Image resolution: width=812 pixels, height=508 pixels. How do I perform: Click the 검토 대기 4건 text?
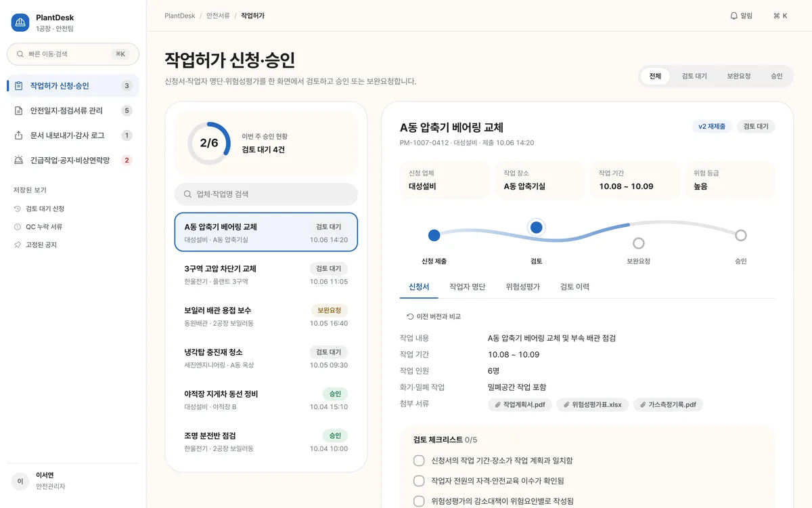click(x=263, y=150)
